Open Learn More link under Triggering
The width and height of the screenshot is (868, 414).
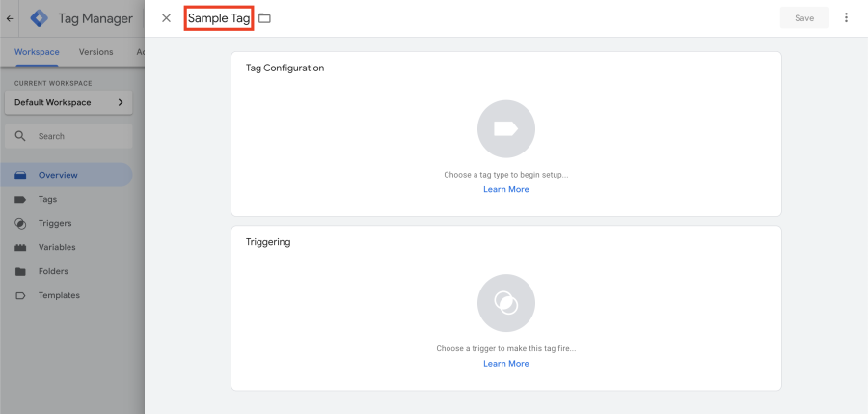pyautogui.click(x=506, y=364)
